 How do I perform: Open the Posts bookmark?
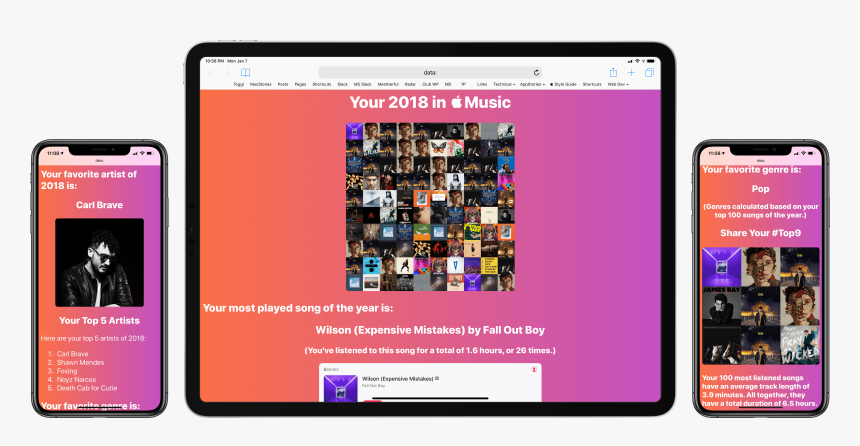283,84
